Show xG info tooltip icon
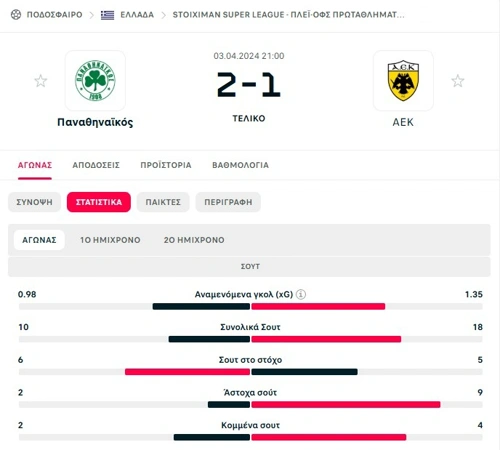 point(301,294)
